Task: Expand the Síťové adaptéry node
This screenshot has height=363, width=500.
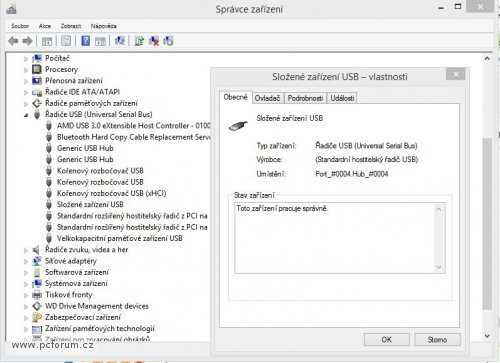Action: 26,262
